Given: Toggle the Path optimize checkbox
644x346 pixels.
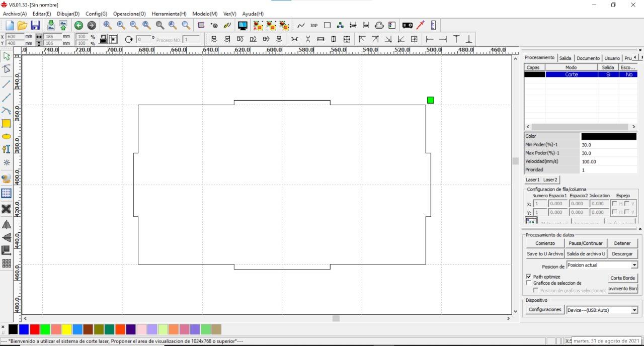Looking at the screenshot, I should 529,277.
